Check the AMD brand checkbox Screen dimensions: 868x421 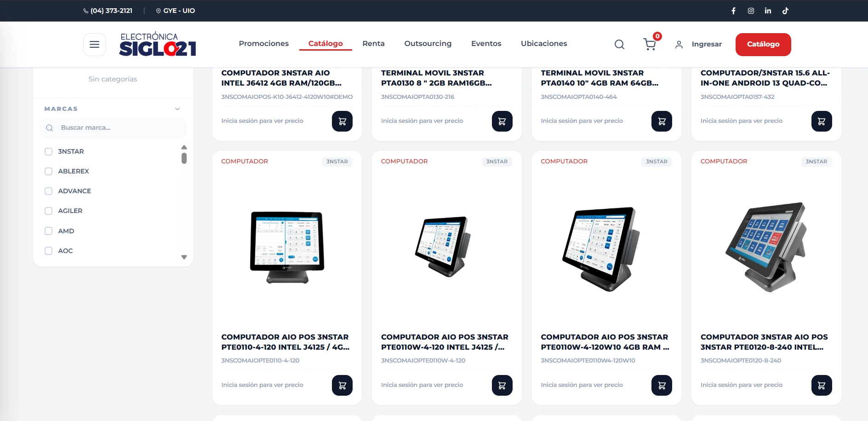point(48,231)
